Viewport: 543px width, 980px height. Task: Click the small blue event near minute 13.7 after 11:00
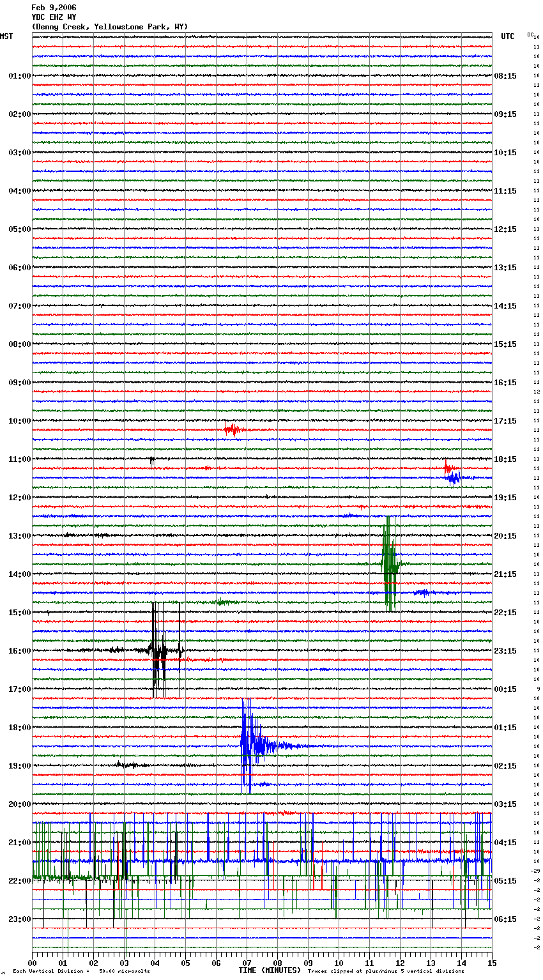click(454, 478)
